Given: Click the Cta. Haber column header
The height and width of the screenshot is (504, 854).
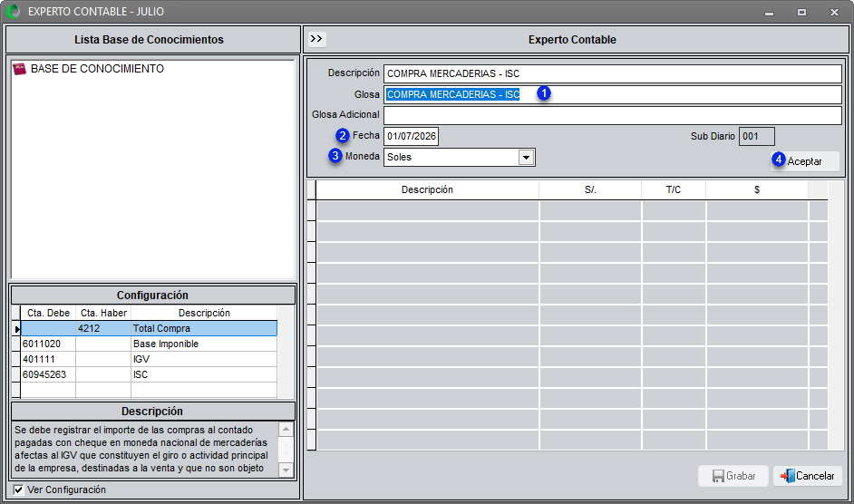Looking at the screenshot, I should 103,313.
